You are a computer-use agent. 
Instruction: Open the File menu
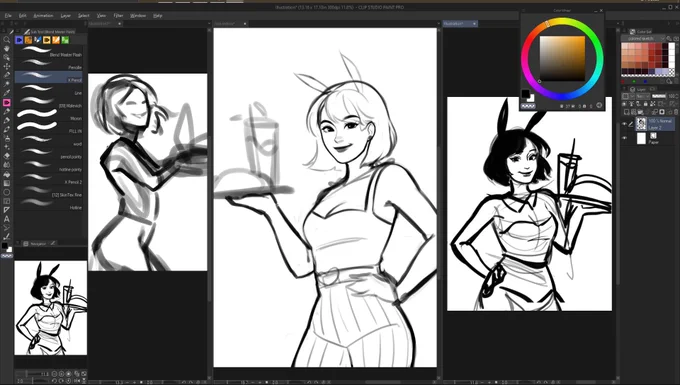click(x=8, y=16)
